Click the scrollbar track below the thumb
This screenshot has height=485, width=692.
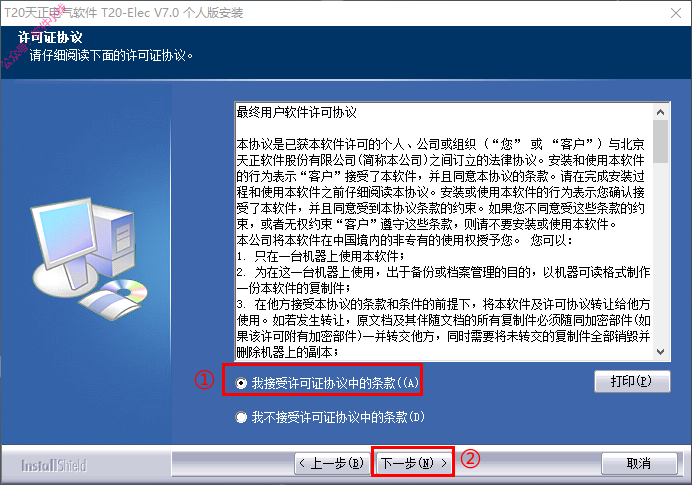[661, 254]
